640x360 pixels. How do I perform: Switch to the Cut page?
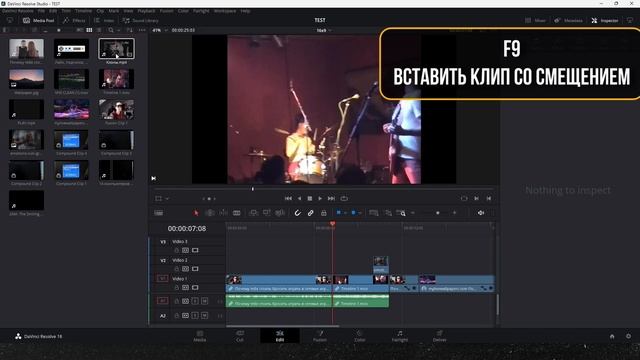pos(240,336)
